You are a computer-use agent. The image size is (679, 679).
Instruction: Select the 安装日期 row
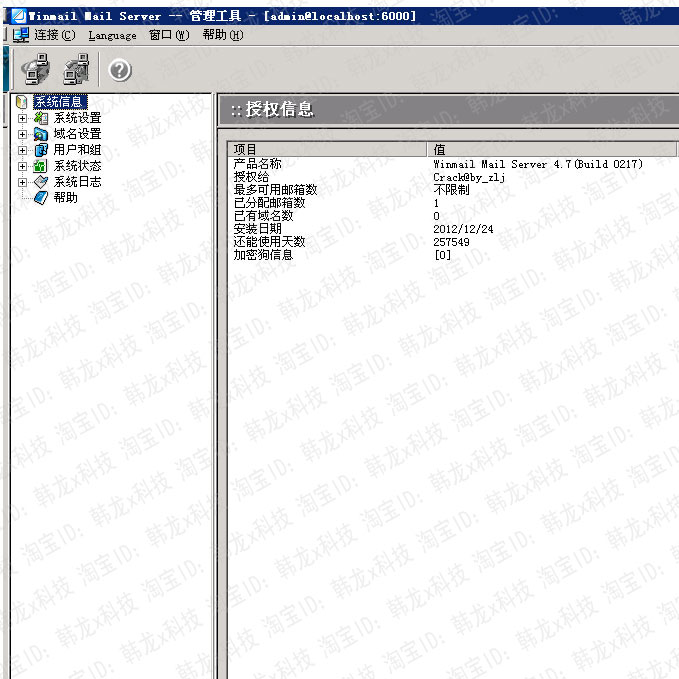[x=453, y=229]
